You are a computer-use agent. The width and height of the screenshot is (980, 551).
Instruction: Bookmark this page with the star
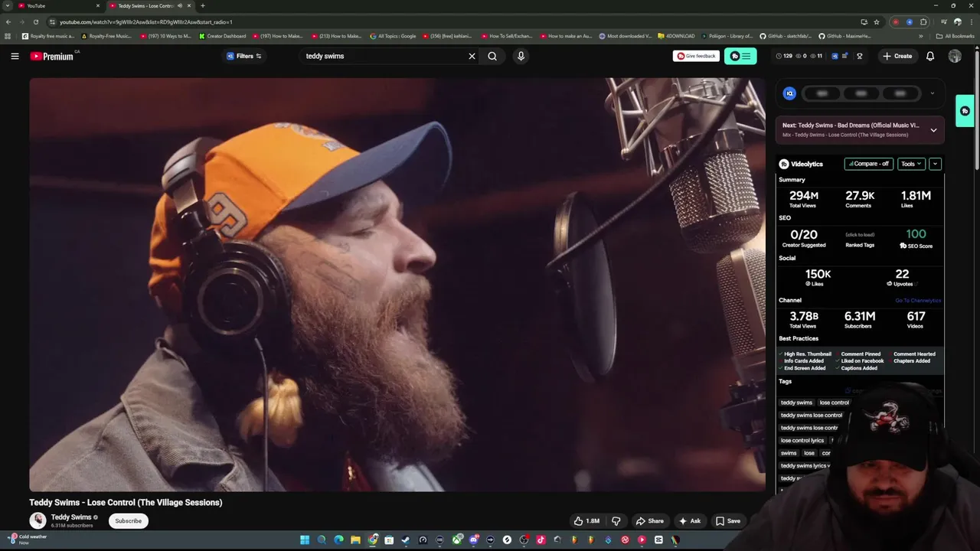coord(877,22)
